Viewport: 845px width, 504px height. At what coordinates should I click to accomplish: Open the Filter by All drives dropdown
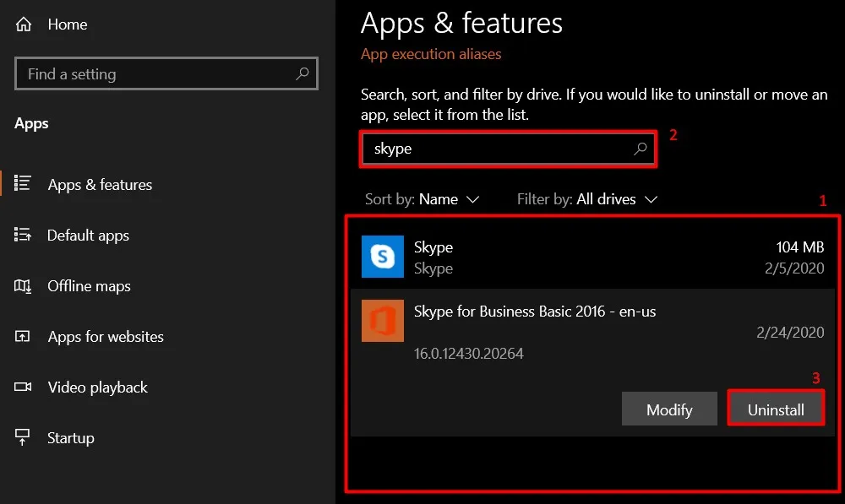587,199
